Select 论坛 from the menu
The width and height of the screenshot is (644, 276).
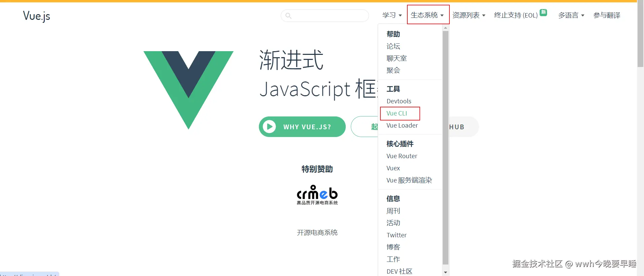393,46
